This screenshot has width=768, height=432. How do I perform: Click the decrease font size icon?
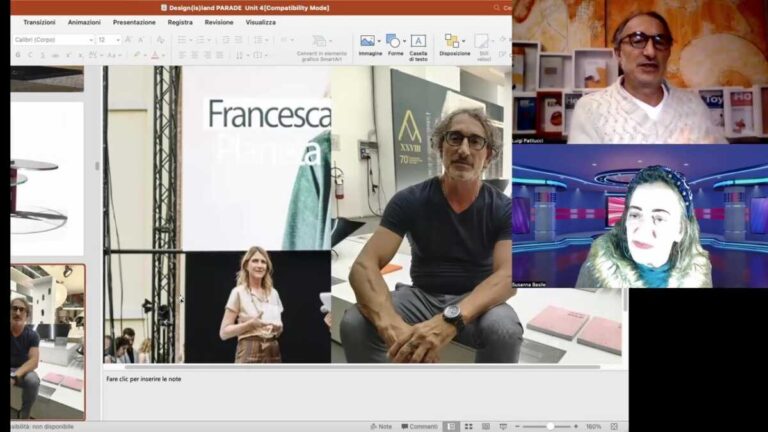coord(141,40)
